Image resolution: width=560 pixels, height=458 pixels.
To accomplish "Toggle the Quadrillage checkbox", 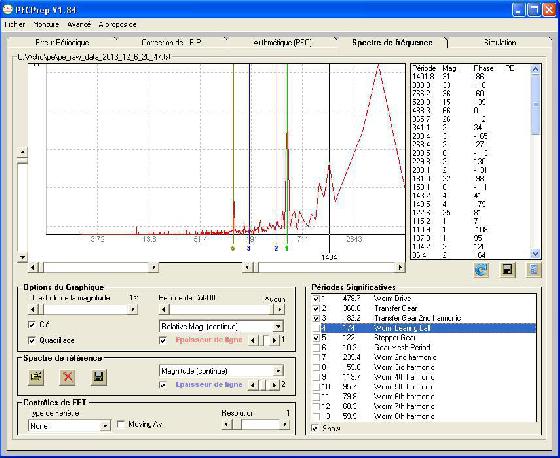I will tap(32, 340).
